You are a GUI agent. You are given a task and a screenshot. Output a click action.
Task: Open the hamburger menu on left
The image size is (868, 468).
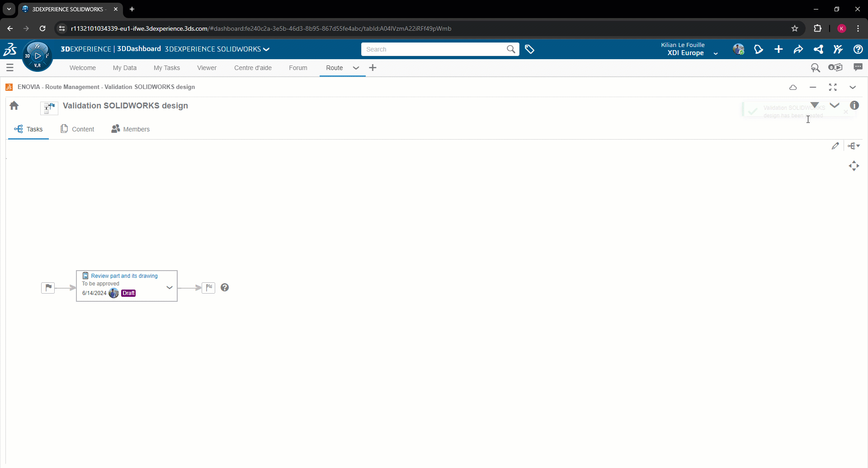point(10,68)
